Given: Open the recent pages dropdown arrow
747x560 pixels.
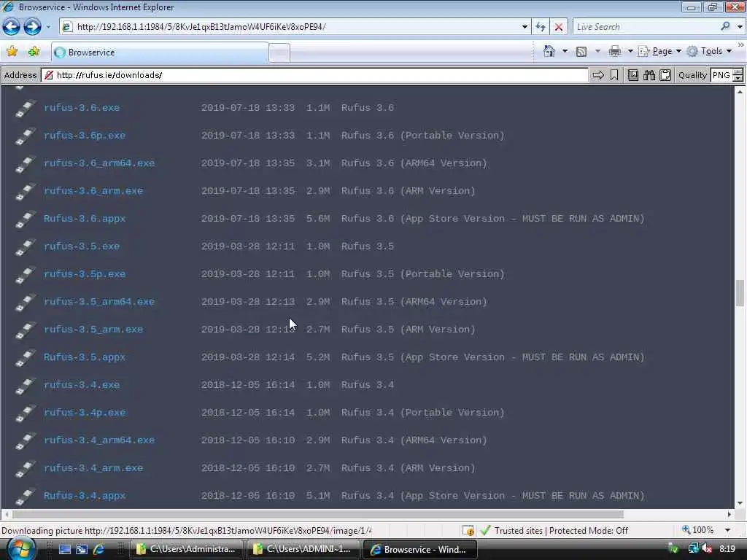Looking at the screenshot, I should pyautogui.click(x=48, y=27).
